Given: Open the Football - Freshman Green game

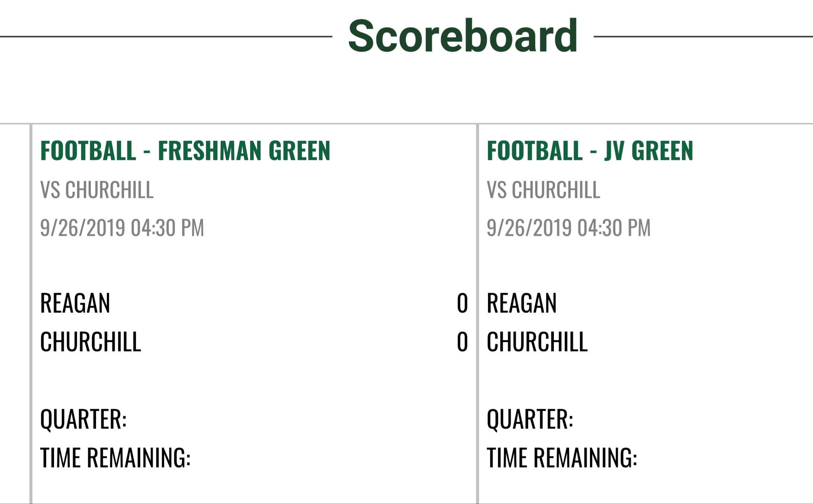Looking at the screenshot, I should [x=185, y=151].
